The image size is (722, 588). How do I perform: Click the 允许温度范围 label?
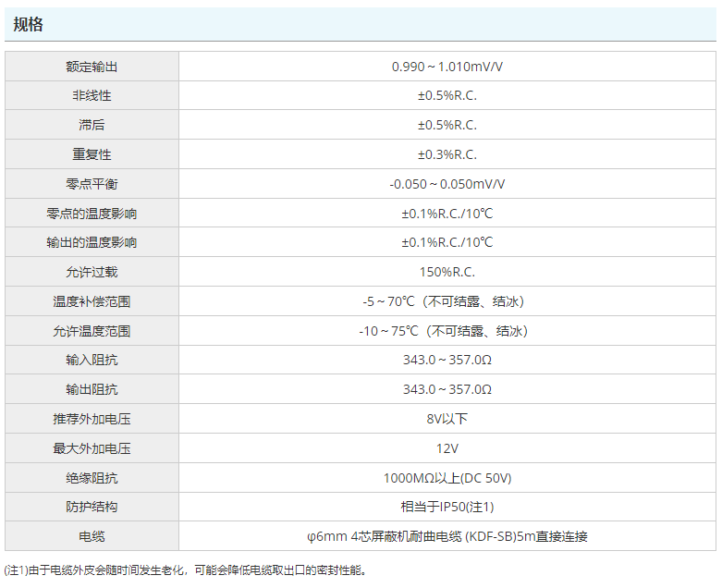point(92,331)
